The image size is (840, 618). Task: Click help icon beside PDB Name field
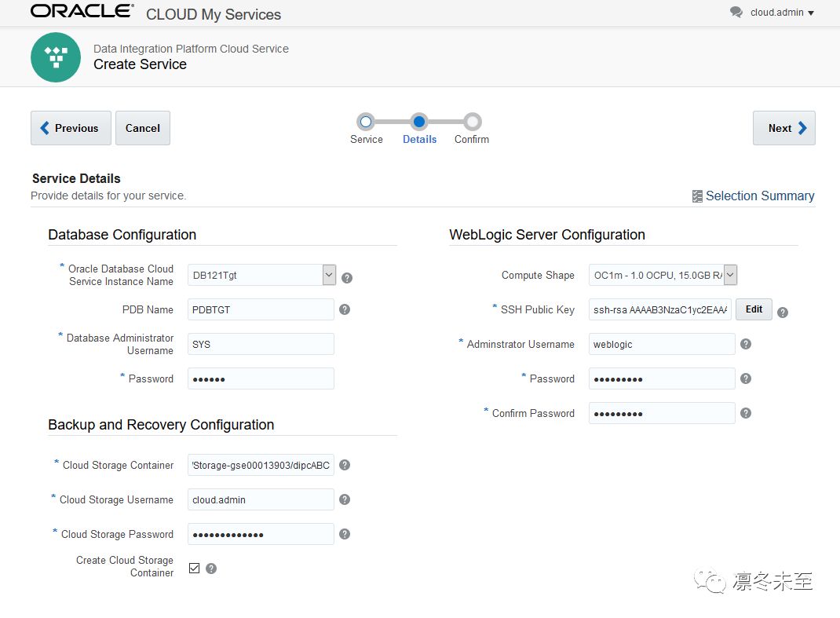(x=345, y=309)
